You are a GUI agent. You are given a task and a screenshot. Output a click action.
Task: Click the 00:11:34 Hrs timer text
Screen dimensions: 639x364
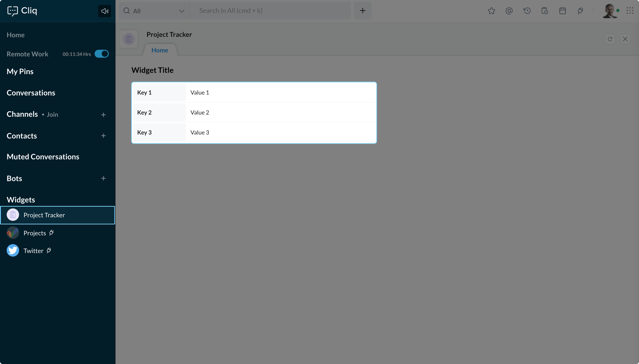pos(77,54)
